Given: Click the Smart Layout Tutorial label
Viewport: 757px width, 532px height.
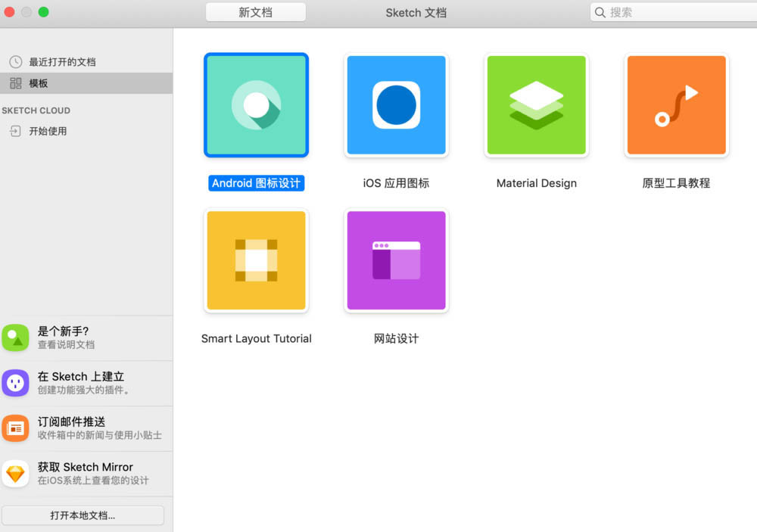Looking at the screenshot, I should point(256,338).
